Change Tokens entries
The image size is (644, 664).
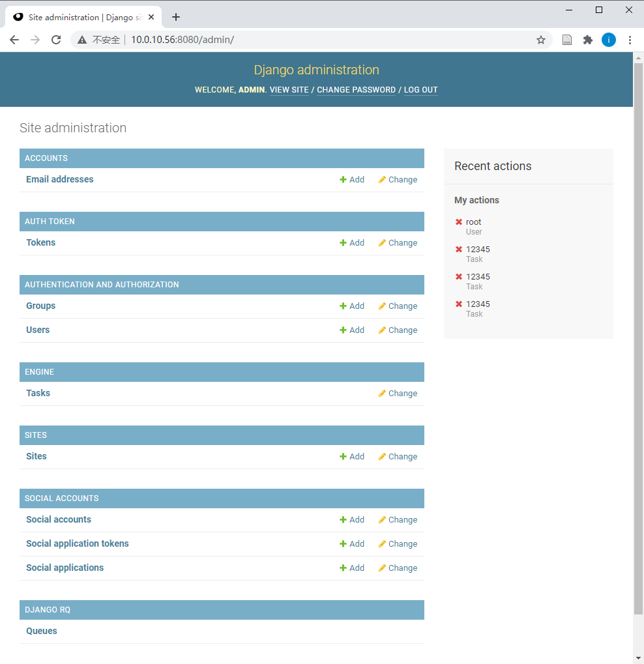tap(398, 242)
